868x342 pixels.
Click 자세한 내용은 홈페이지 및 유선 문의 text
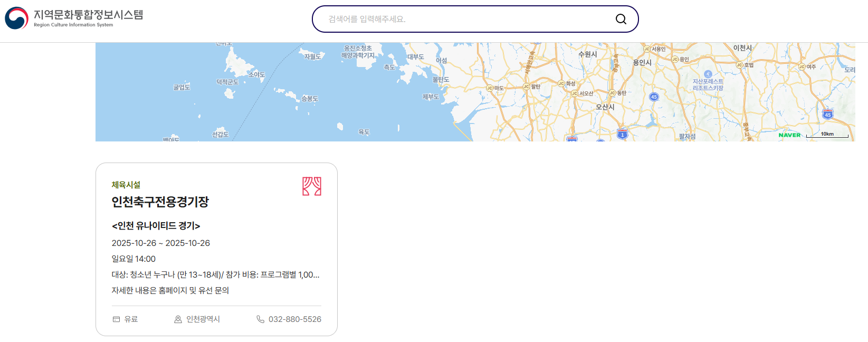(170, 291)
